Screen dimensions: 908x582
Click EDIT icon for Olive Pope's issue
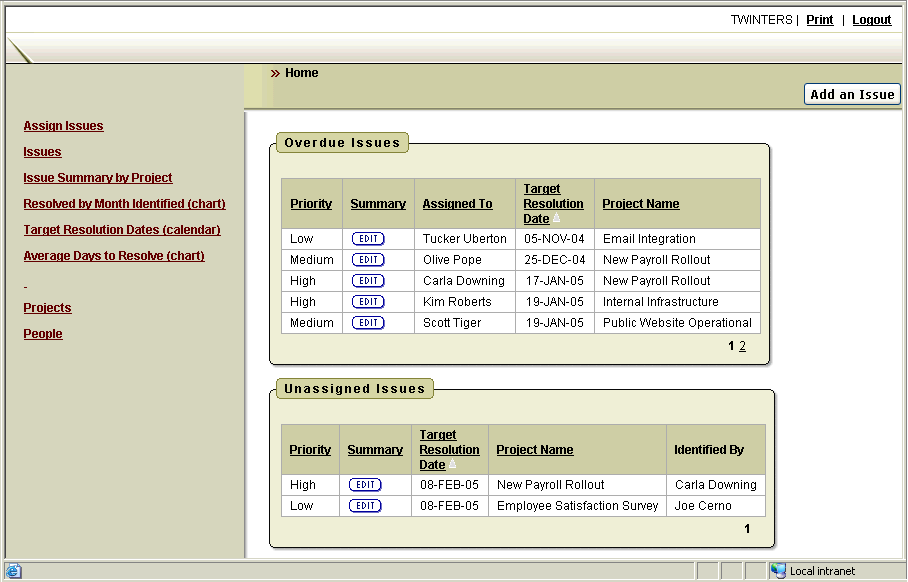[368, 260]
